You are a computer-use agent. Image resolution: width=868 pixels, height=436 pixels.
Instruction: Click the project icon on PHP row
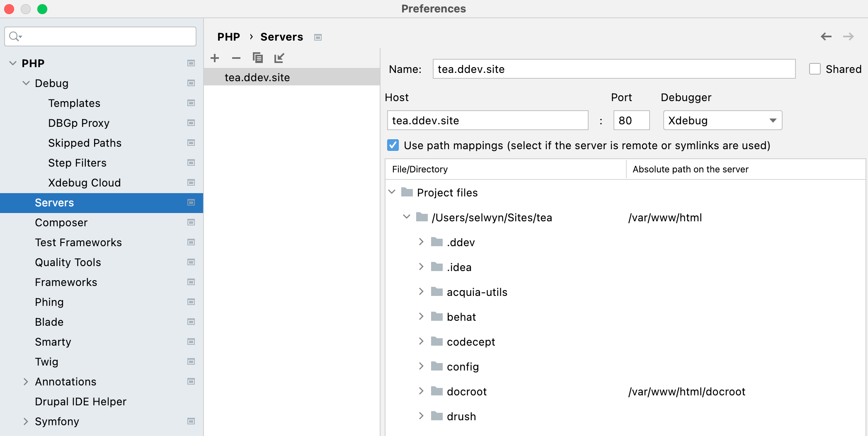pos(191,63)
